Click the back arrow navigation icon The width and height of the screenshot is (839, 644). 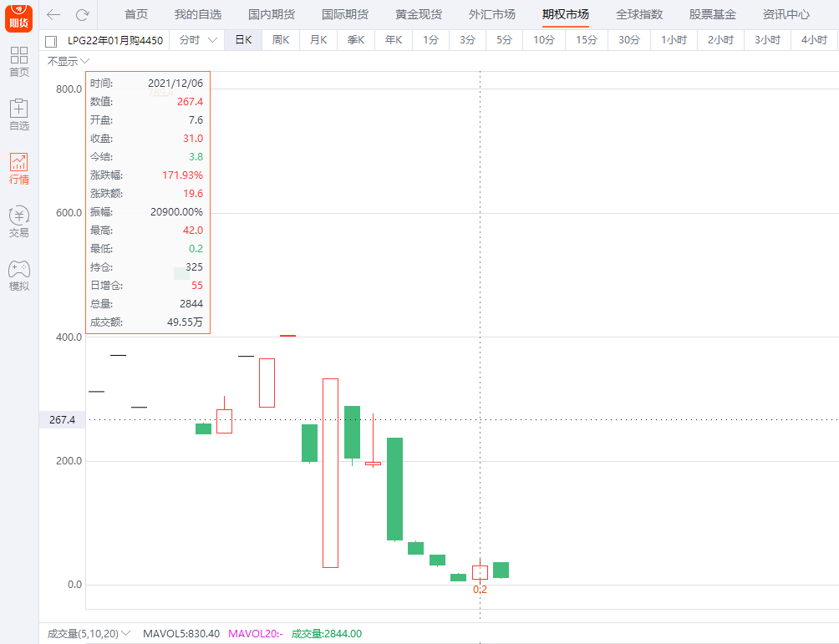53,15
